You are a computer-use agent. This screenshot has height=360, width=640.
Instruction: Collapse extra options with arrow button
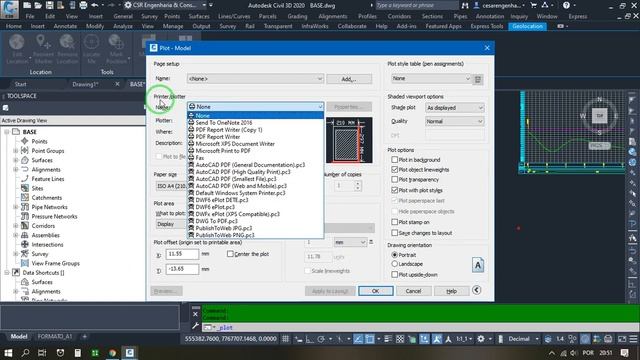[x=476, y=290]
